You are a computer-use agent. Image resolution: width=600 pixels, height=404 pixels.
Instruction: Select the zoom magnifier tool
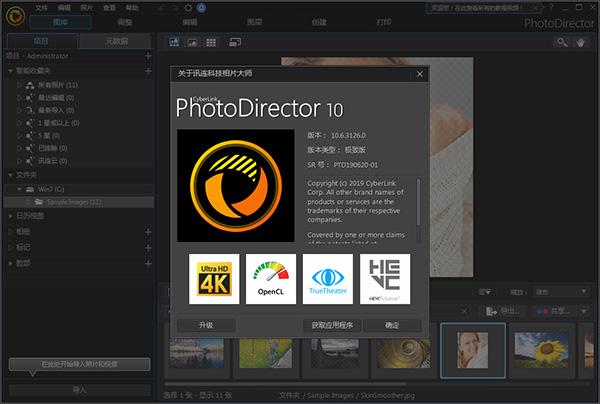pos(562,43)
